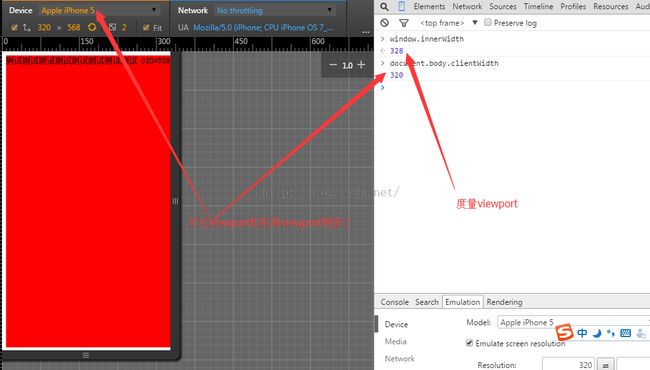Image resolution: width=650 pixels, height=370 pixels.
Task: Open the Resources panel
Action: coord(611,7)
